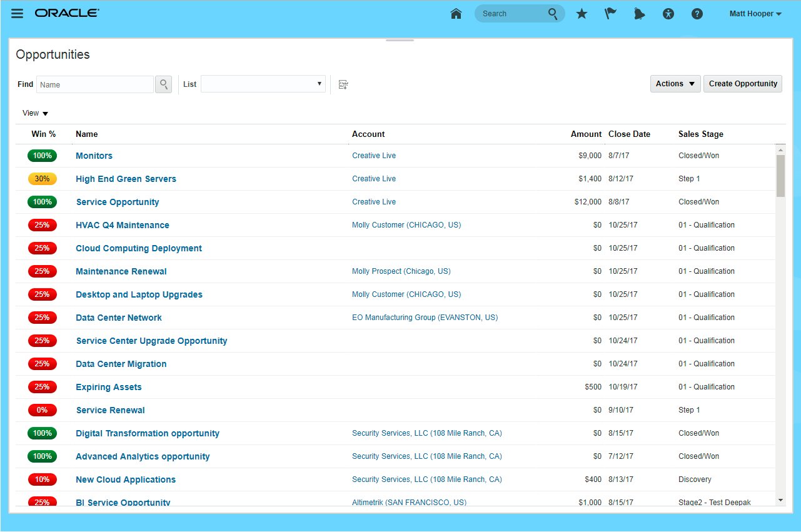
Task: Open Favorites star icon
Action: click(x=582, y=14)
